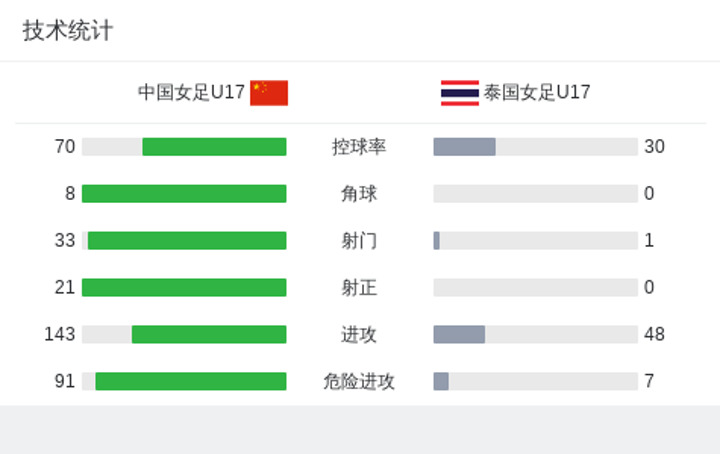Click the 射门 shots label

coord(359,241)
